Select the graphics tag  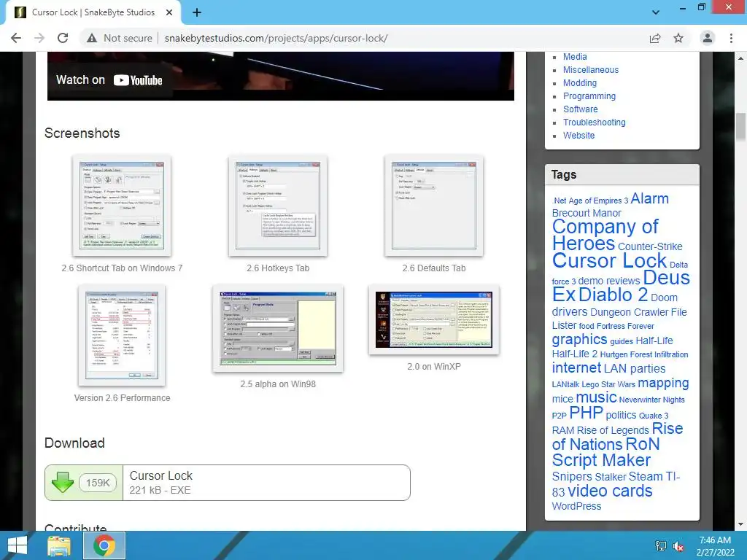pos(579,339)
